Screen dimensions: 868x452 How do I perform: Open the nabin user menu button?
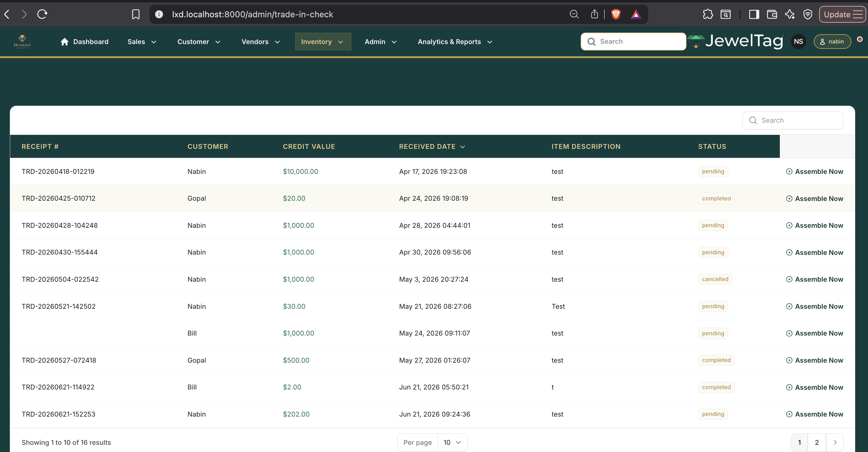(832, 41)
